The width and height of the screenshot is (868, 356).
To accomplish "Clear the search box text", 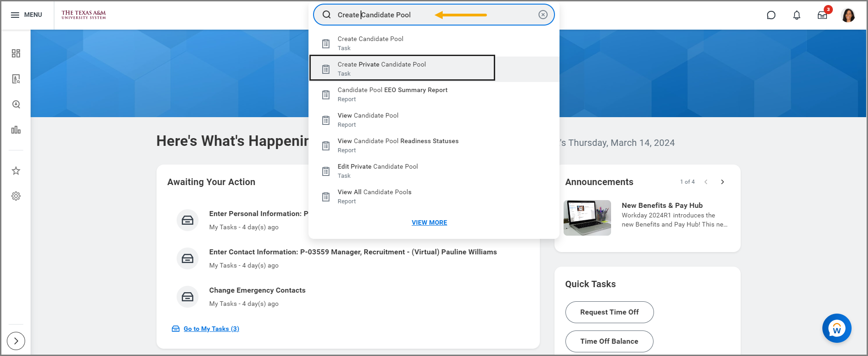I will (x=543, y=15).
